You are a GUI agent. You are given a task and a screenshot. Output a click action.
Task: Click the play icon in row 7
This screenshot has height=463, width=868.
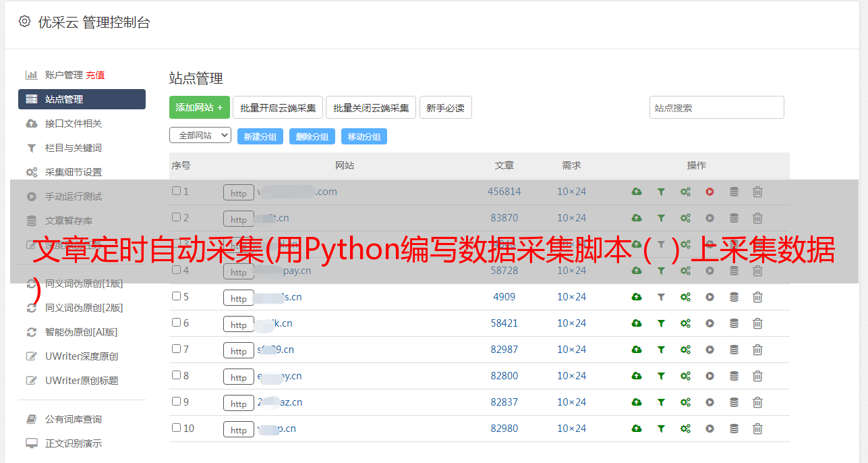point(710,350)
